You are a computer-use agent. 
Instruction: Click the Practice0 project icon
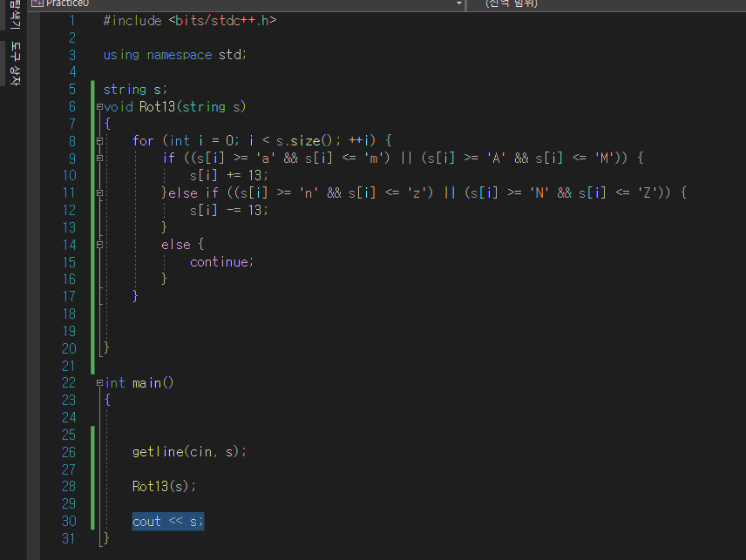tap(37, 3)
